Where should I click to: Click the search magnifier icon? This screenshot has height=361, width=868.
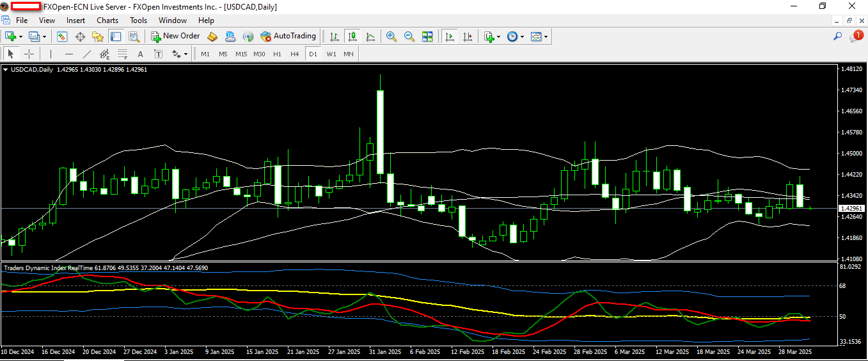tap(837, 36)
